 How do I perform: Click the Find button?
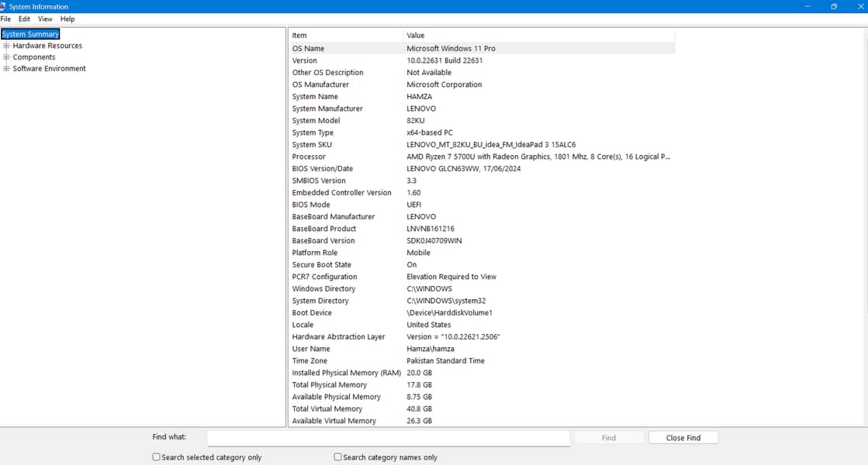609,438
